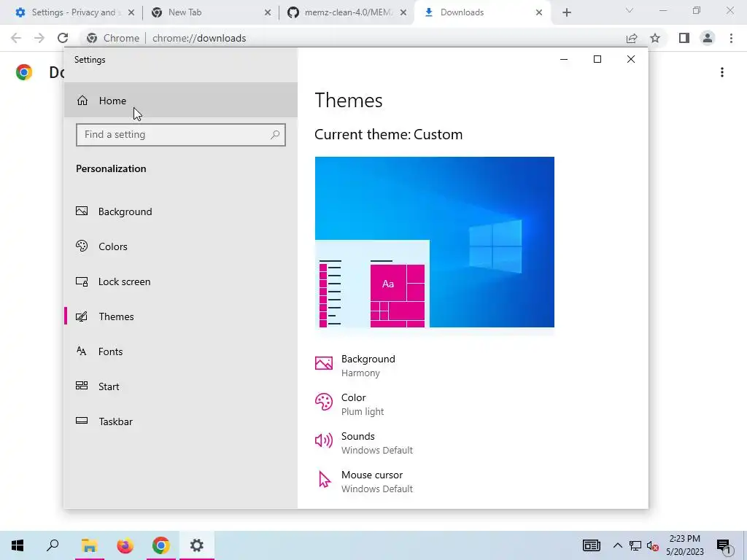Reload the Chrome page
This screenshot has height=560, width=747.
pos(63,38)
